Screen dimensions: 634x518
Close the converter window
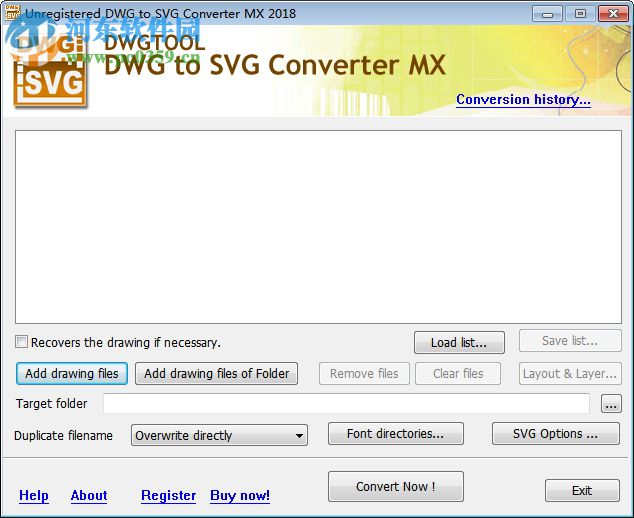[x=613, y=14]
